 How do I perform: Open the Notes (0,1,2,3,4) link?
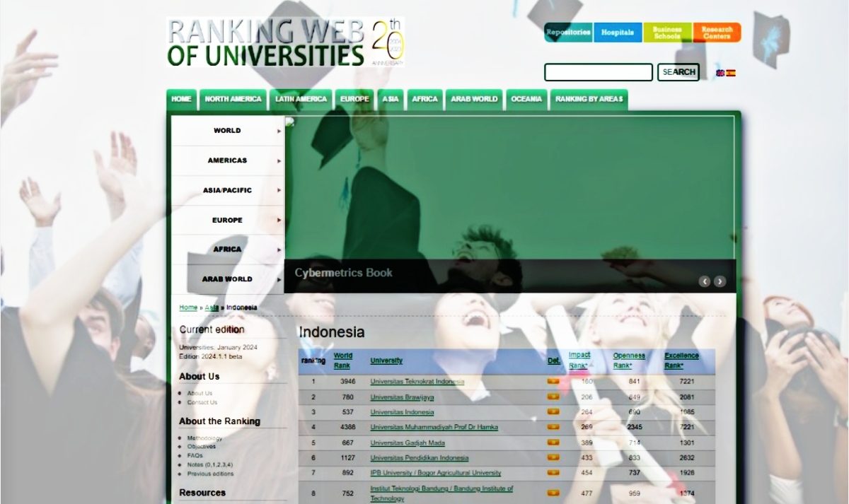(x=209, y=465)
